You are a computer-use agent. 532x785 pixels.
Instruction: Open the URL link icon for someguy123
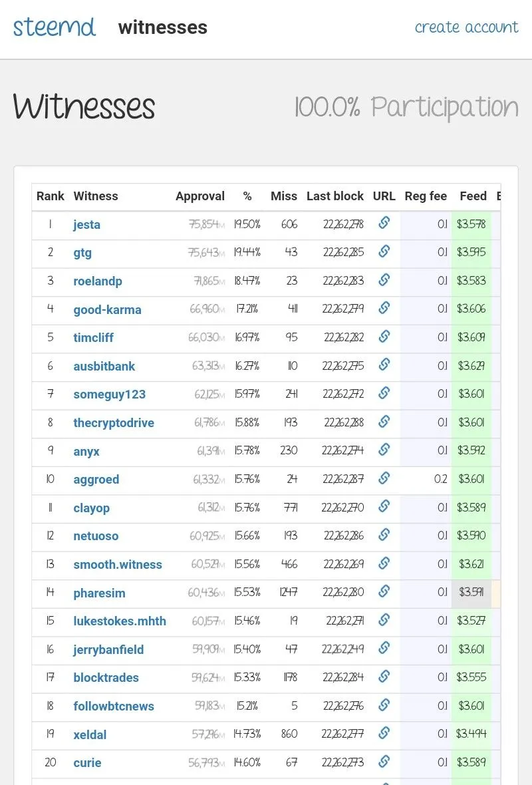point(384,392)
